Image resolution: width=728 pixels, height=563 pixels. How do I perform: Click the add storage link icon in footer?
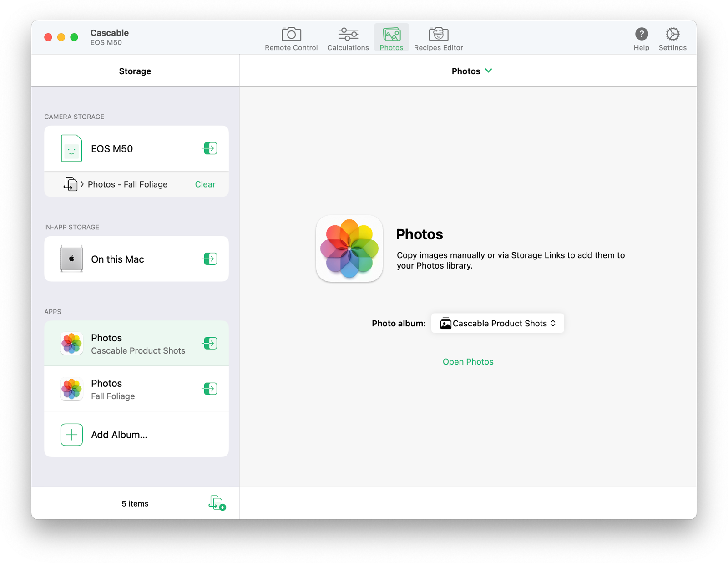pyautogui.click(x=217, y=503)
